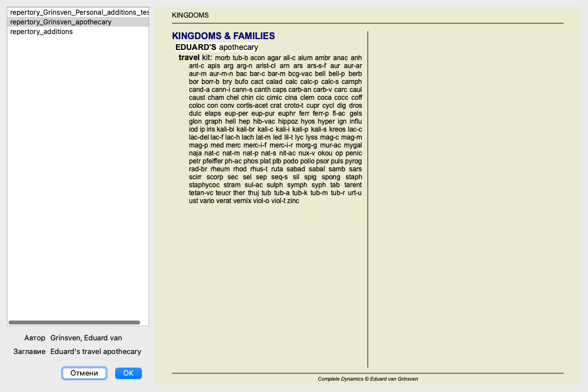The width and height of the screenshot is (588, 392).
Task: Click the remedy abbreviation morb
Action: [x=222, y=58]
